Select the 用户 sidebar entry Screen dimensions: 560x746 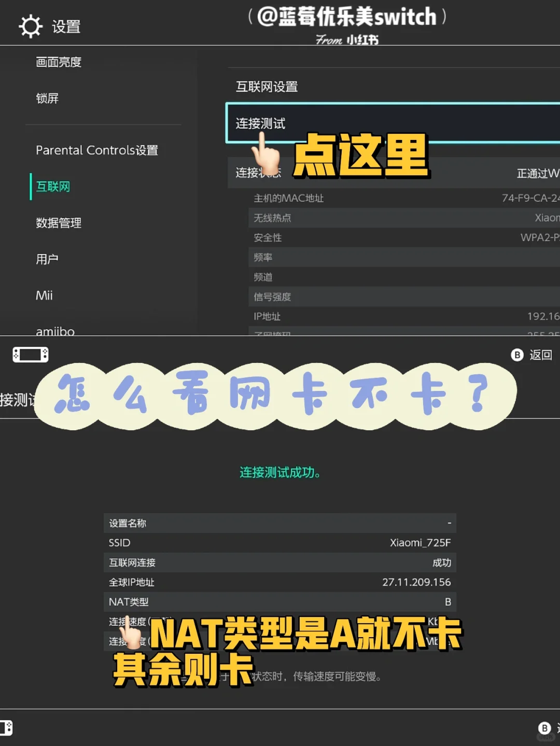click(x=47, y=259)
